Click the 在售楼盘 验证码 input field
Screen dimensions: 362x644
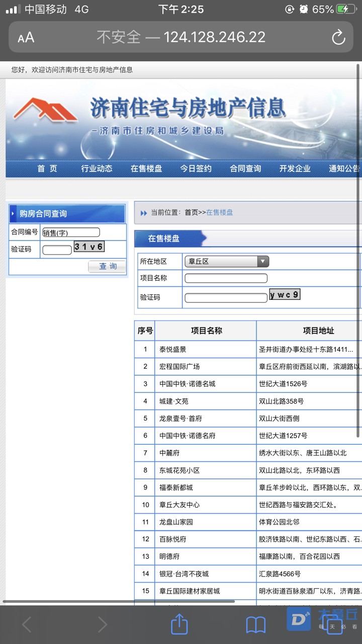(x=226, y=298)
